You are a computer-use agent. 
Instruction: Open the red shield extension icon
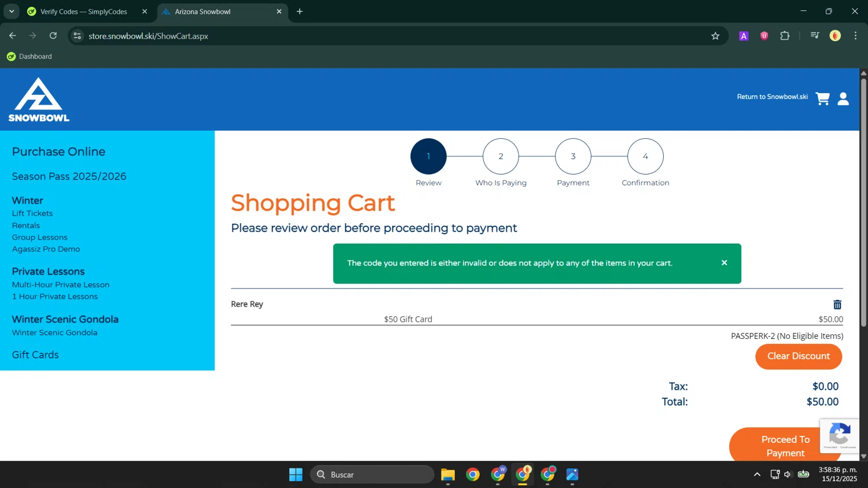click(x=764, y=36)
